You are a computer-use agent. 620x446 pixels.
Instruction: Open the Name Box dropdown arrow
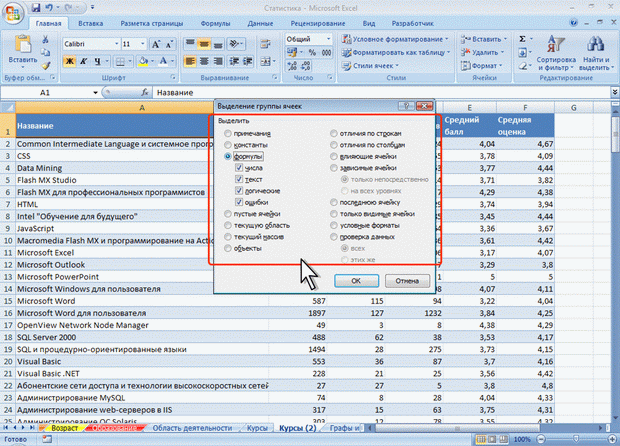tap(95, 93)
